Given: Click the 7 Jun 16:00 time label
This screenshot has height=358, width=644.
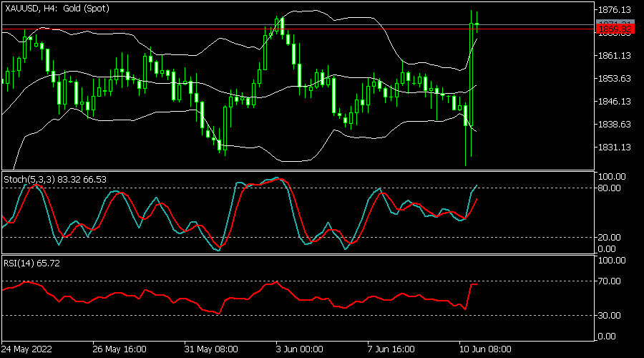Looking at the screenshot, I should 391,349.
